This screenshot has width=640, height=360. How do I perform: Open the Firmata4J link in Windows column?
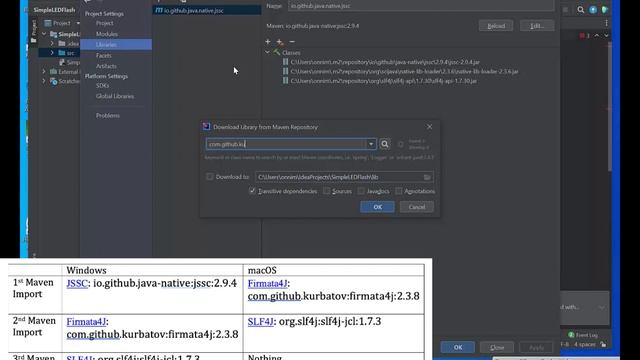tap(86, 322)
